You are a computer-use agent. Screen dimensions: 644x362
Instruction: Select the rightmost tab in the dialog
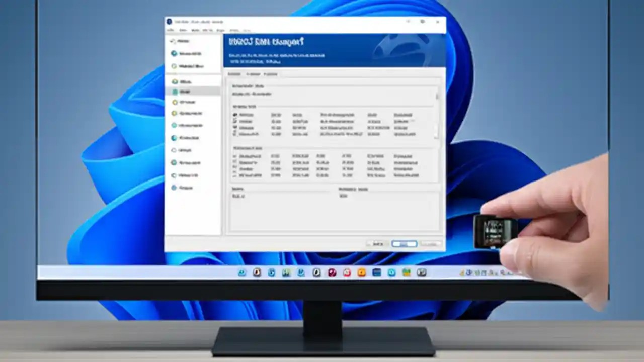[271, 74]
